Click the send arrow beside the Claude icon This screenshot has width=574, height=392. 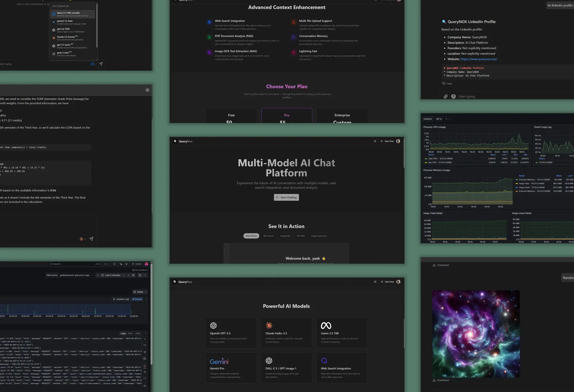coord(91,239)
